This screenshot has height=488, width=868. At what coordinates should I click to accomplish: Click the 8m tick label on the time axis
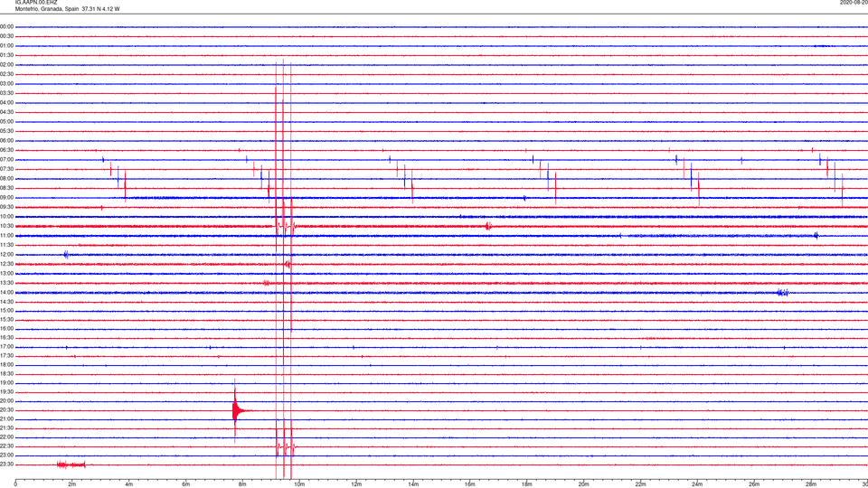point(242,484)
